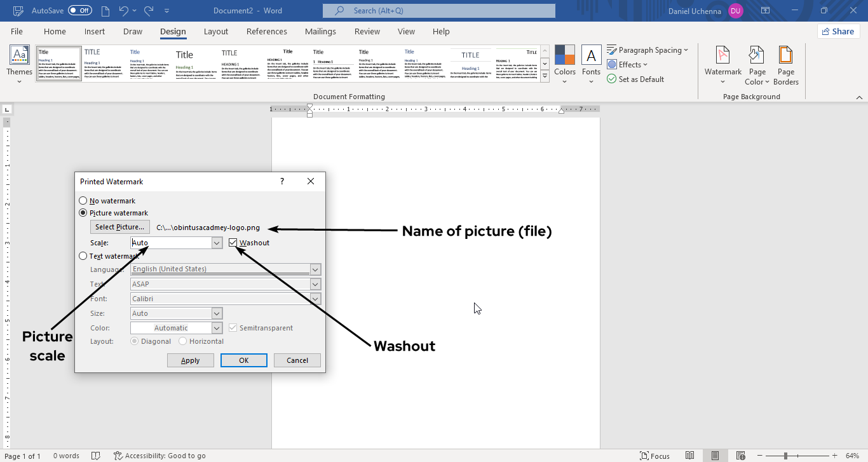Open the Language dropdown in watermark dialog
Image resolution: width=868 pixels, height=462 pixels.
click(315, 269)
